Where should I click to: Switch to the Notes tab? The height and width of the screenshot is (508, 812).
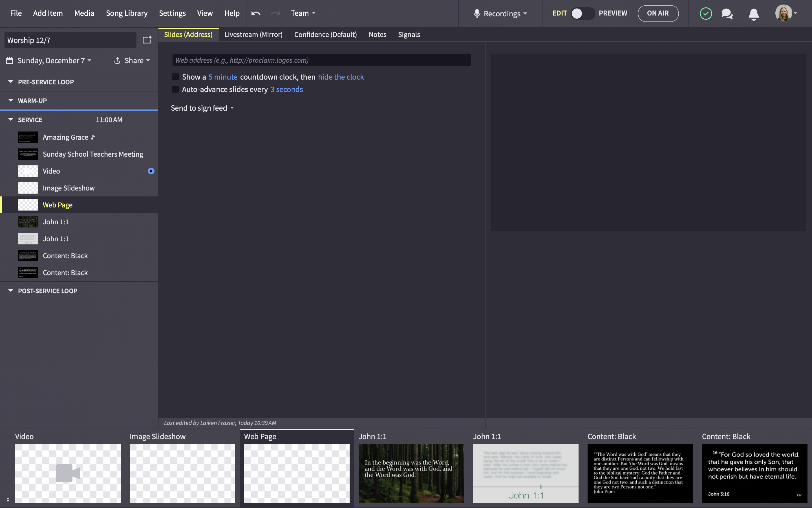(378, 35)
